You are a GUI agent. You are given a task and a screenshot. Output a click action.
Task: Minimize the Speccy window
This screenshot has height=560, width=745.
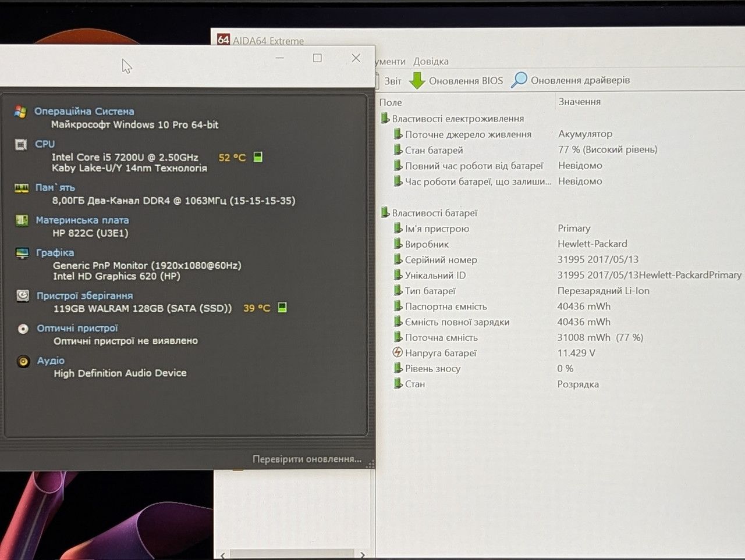pos(280,58)
